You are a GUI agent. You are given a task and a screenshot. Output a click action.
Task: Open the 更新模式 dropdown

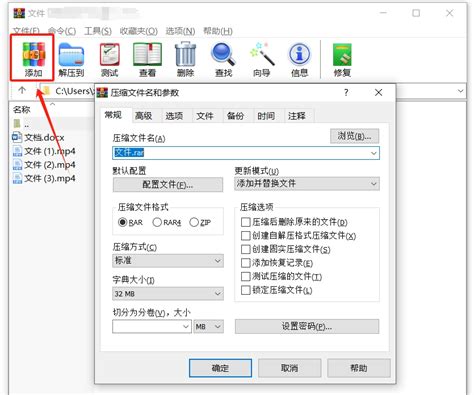coord(307,184)
